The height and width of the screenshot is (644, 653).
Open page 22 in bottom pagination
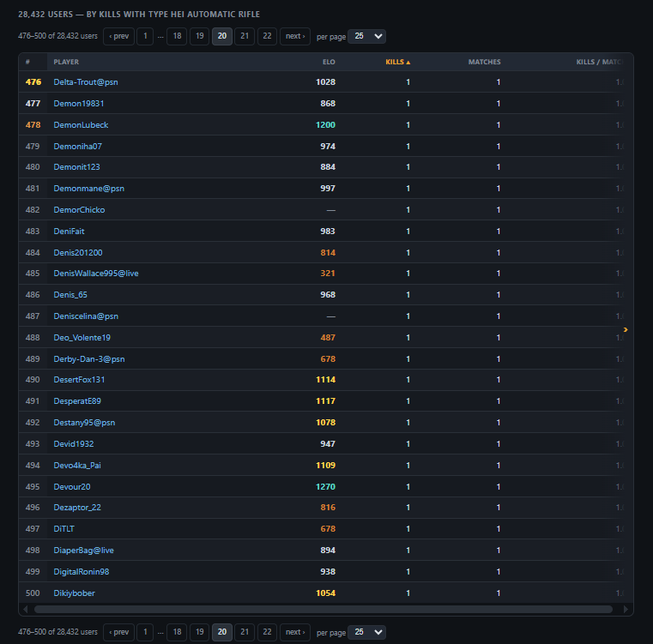tap(267, 632)
